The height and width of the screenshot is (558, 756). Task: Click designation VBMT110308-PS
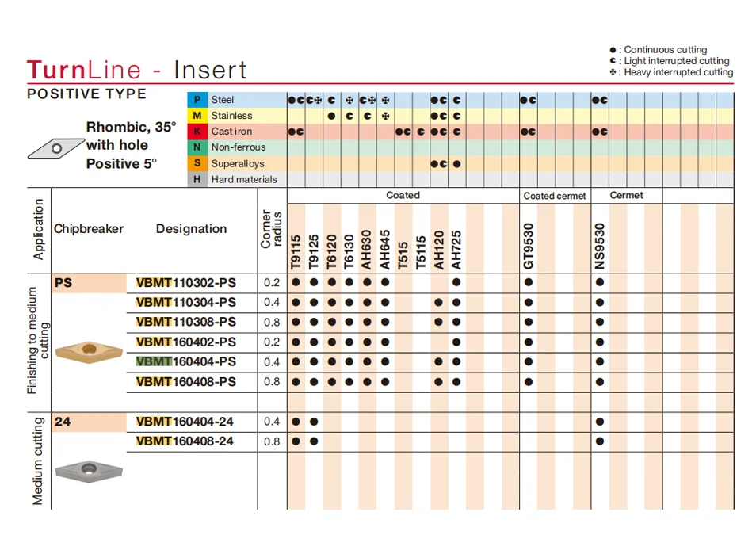coord(186,322)
